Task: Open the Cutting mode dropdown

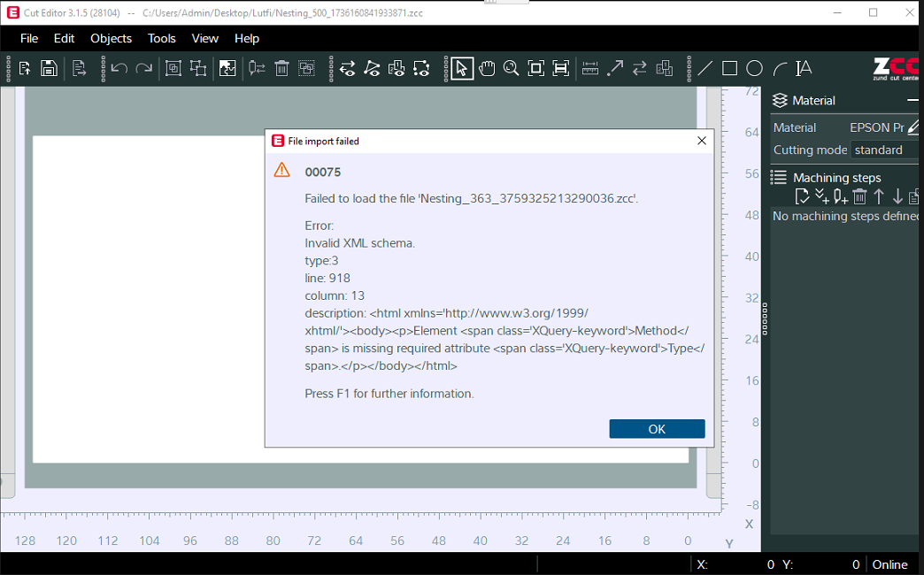Action: [883, 149]
